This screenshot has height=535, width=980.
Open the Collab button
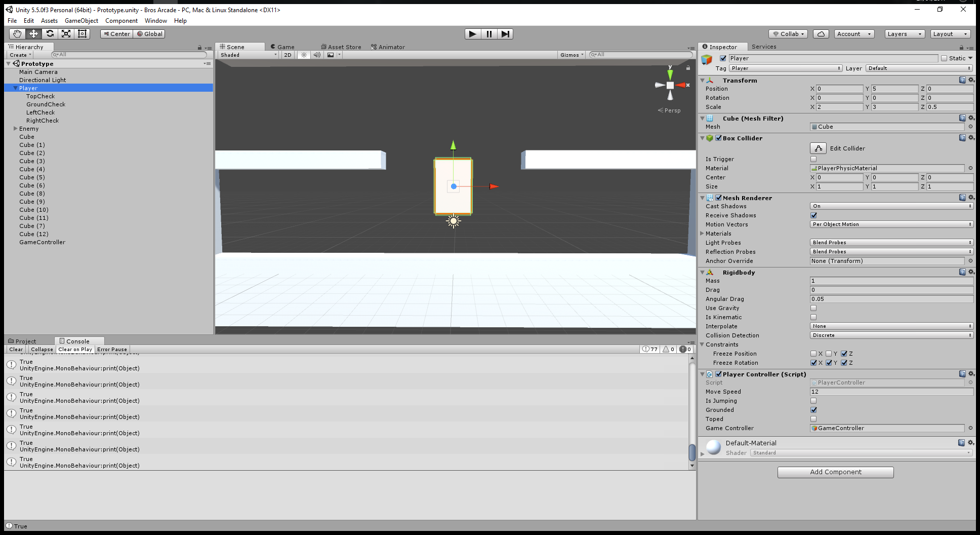pyautogui.click(x=788, y=34)
